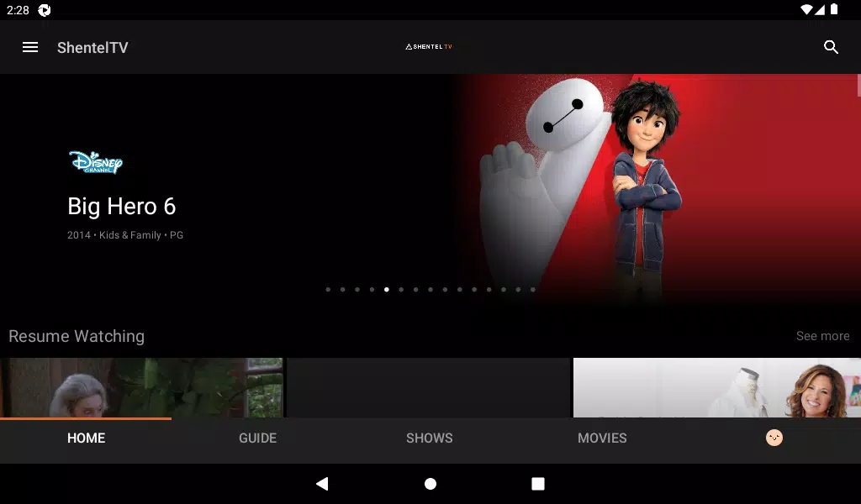Image resolution: width=861 pixels, height=504 pixels.
Task: Click the 2014 Kids & Family PG info
Action: click(x=125, y=234)
